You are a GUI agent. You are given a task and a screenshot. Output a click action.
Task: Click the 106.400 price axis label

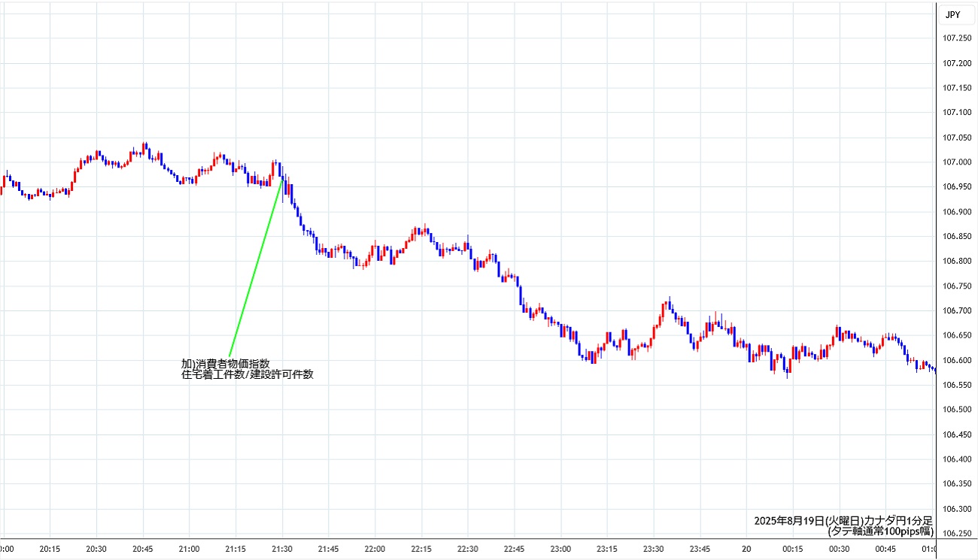956,459
